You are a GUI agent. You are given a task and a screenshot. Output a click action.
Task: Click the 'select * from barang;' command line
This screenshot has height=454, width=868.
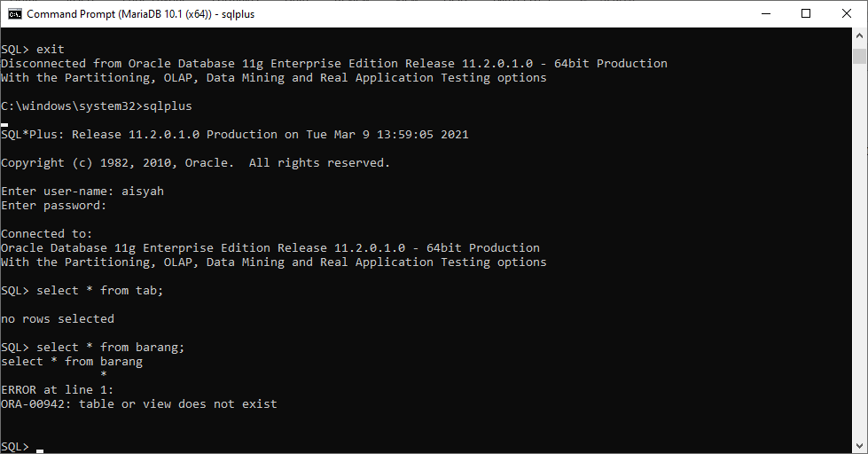click(x=92, y=348)
